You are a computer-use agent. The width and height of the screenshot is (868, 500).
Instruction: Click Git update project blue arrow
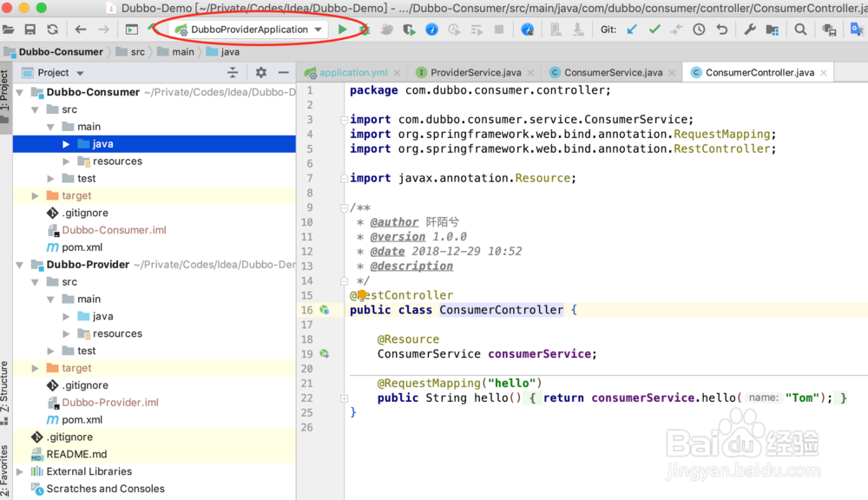coord(632,30)
